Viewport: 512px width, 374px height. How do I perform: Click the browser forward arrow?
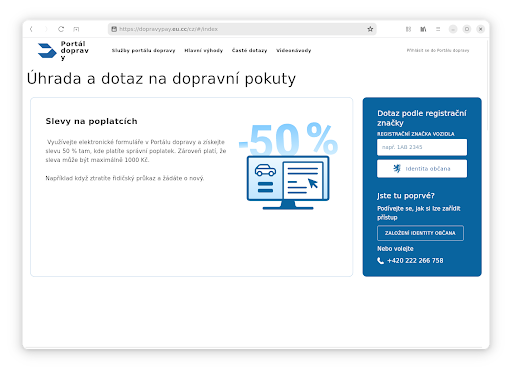(46, 29)
